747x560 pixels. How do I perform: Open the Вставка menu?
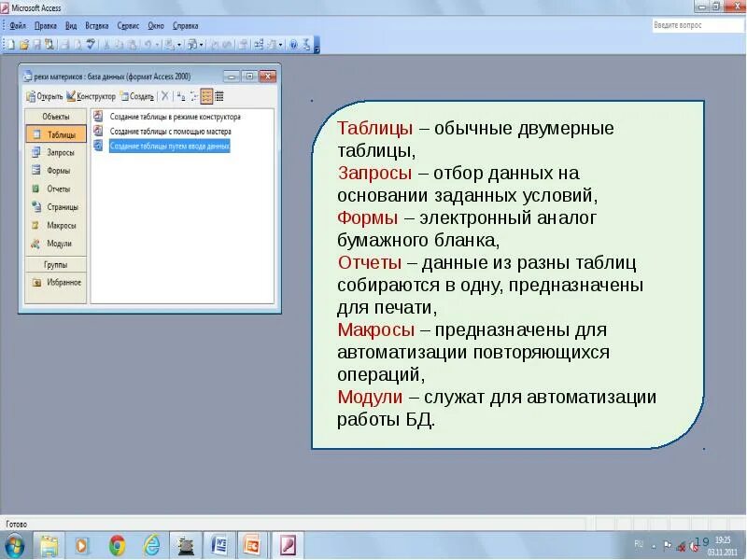97,26
